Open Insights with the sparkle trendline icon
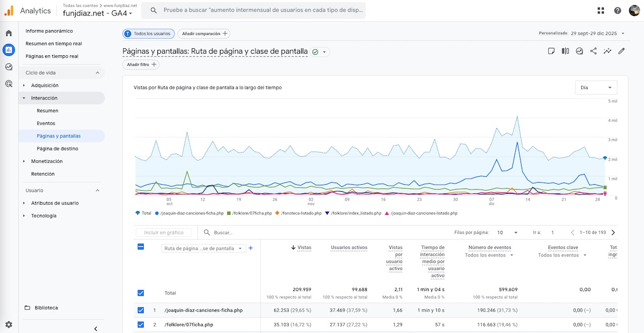644x333 pixels. click(608, 51)
